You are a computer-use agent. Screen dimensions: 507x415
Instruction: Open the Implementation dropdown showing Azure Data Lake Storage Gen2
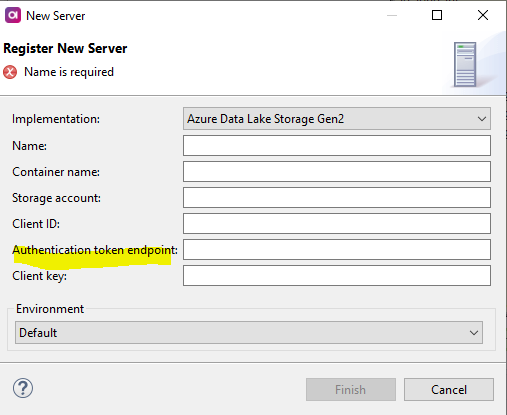(x=337, y=119)
